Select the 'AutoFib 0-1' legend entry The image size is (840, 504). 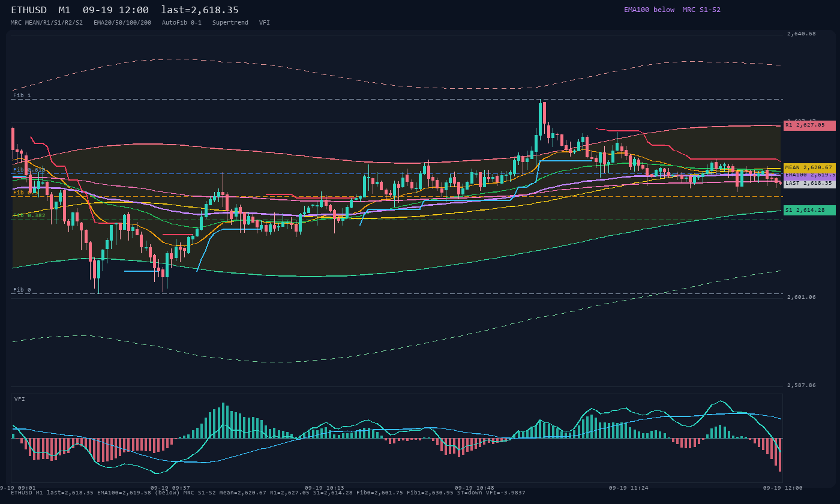[182, 22]
